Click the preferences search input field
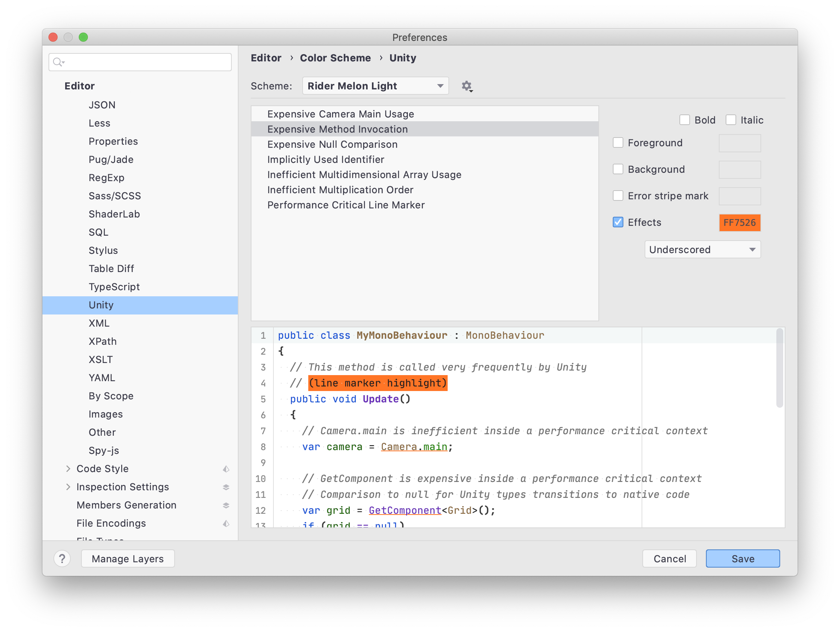840x632 pixels. (140, 62)
